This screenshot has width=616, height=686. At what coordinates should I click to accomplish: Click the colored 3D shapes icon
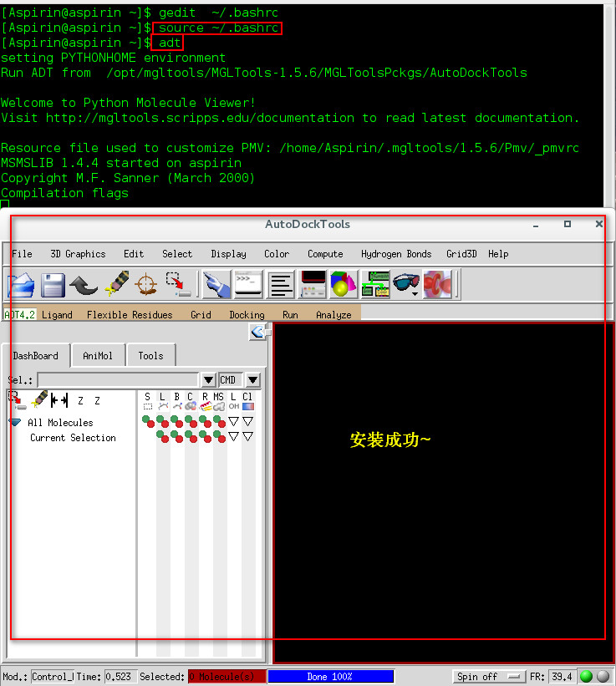tap(344, 284)
